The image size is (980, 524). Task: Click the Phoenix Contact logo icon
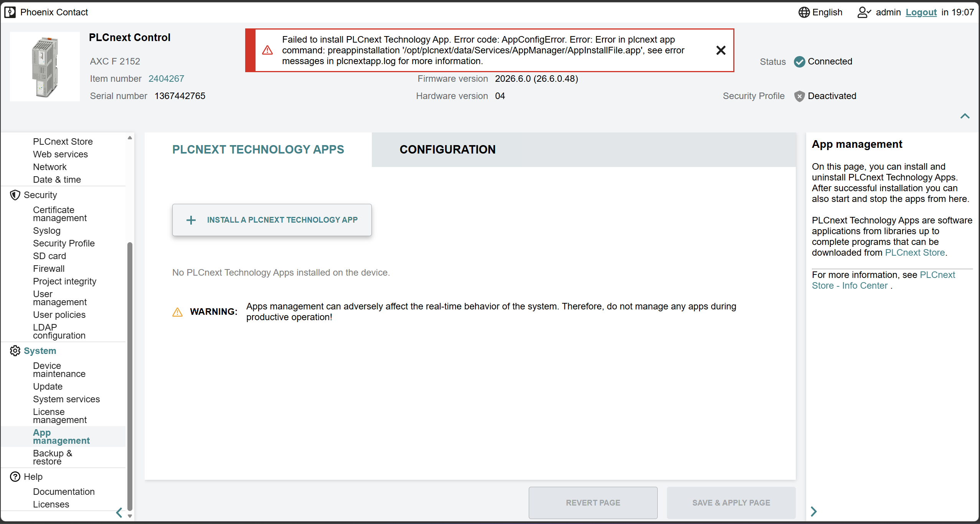coord(10,12)
